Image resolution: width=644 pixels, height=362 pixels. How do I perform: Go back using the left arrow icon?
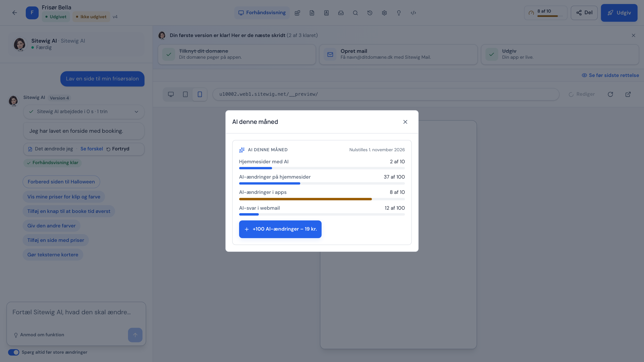14,13
